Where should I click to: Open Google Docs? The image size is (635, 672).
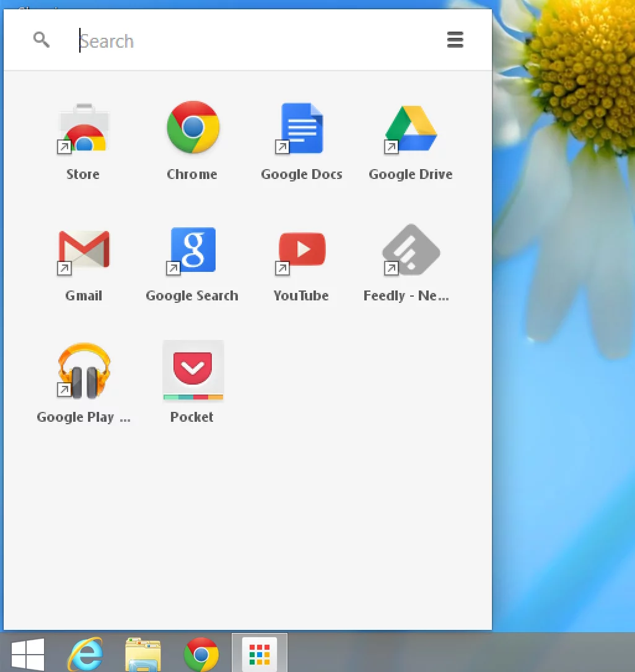pyautogui.click(x=302, y=128)
